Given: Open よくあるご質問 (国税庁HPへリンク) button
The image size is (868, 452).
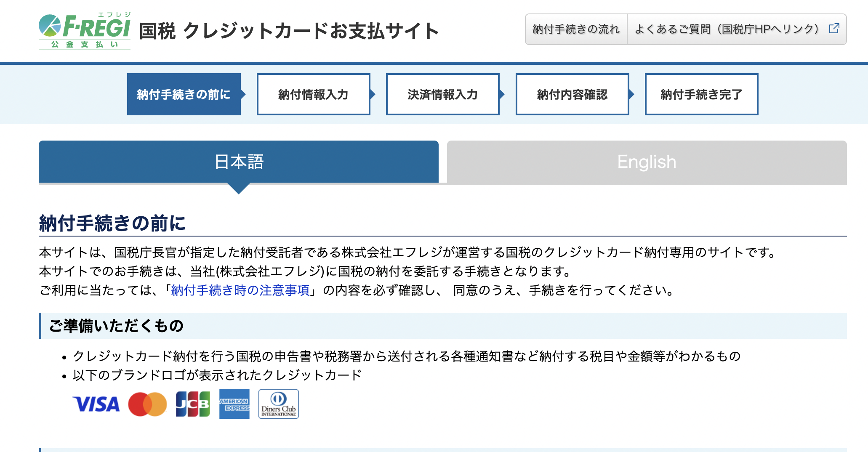Looking at the screenshot, I should (737, 29).
